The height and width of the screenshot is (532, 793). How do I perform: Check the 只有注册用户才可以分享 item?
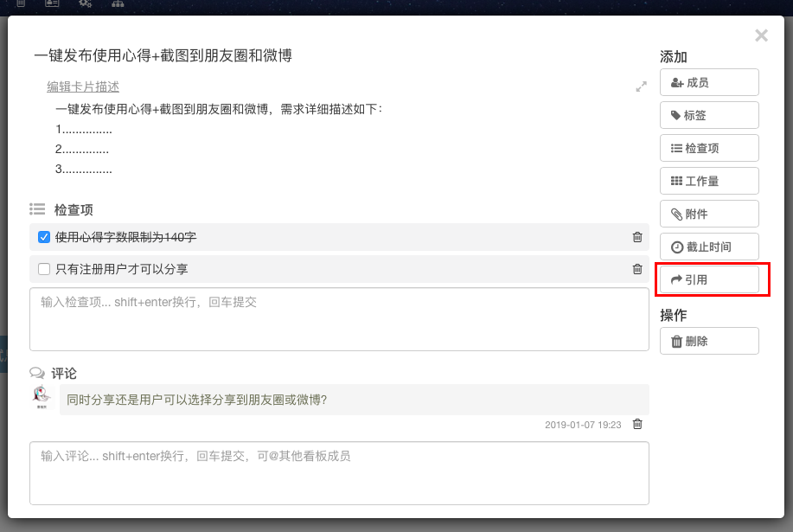point(43,268)
